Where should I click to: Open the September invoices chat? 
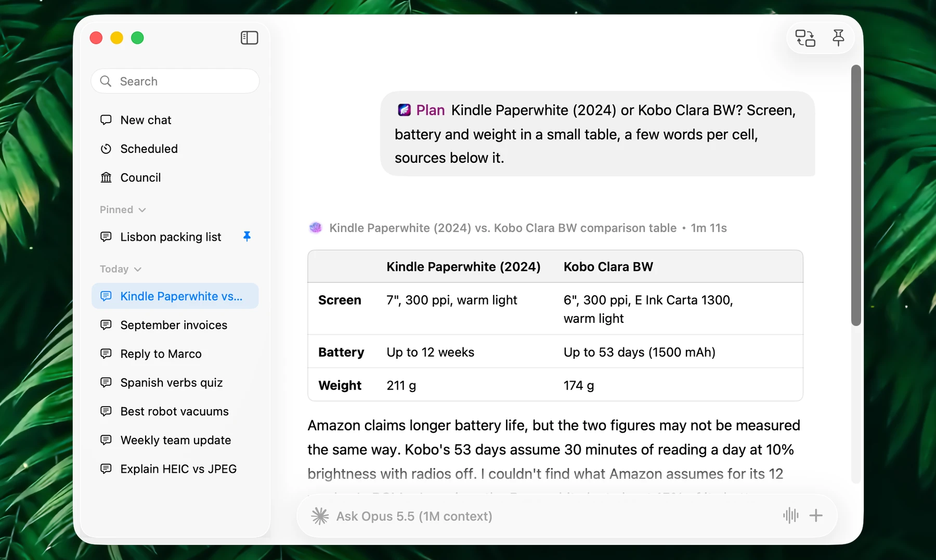175,325
